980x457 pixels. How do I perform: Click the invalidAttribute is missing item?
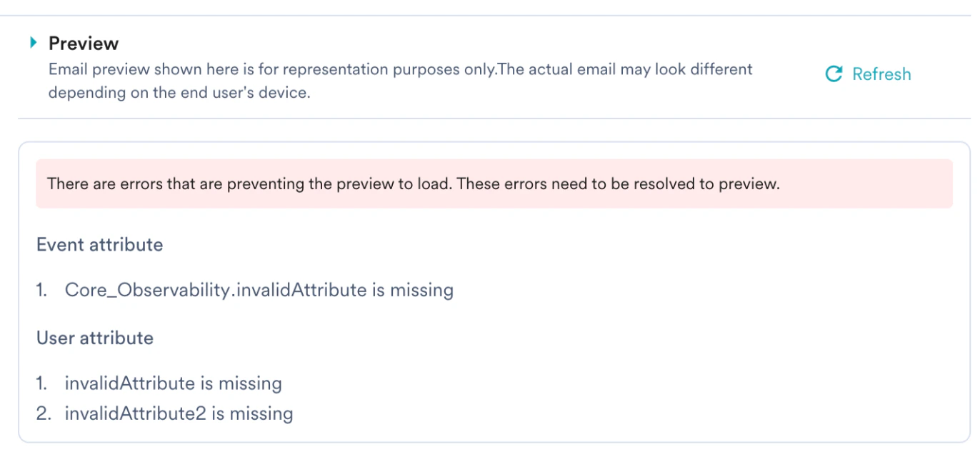point(174,383)
